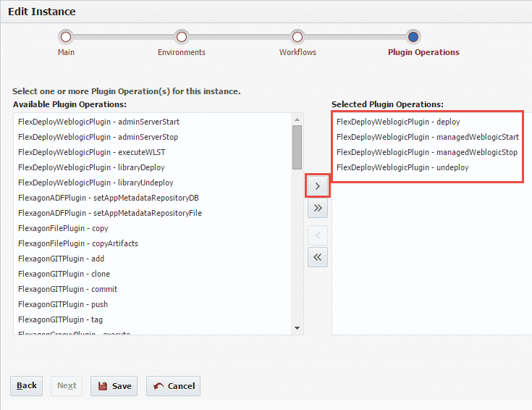Click the Workflows step label
The width and height of the screenshot is (532, 410).
pyautogui.click(x=297, y=52)
